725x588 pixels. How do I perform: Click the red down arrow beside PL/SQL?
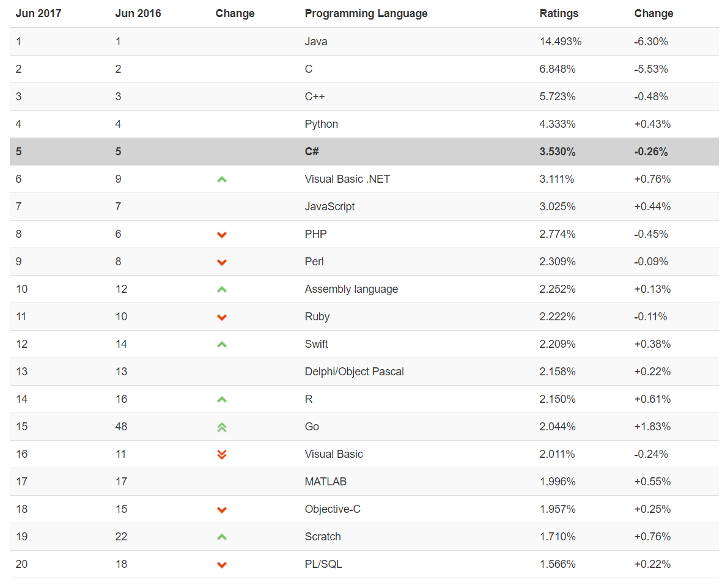pyautogui.click(x=222, y=565)
